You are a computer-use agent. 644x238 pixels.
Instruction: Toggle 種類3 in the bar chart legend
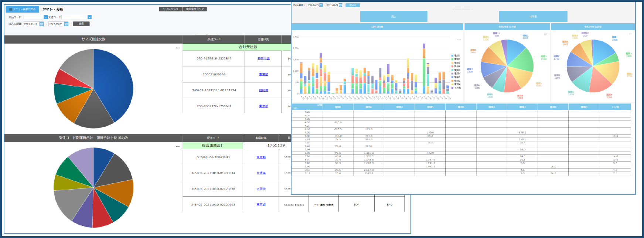click(456, 63)
